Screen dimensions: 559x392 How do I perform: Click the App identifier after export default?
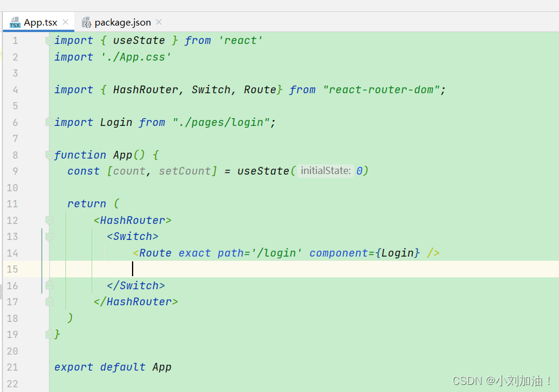[161, 366]
